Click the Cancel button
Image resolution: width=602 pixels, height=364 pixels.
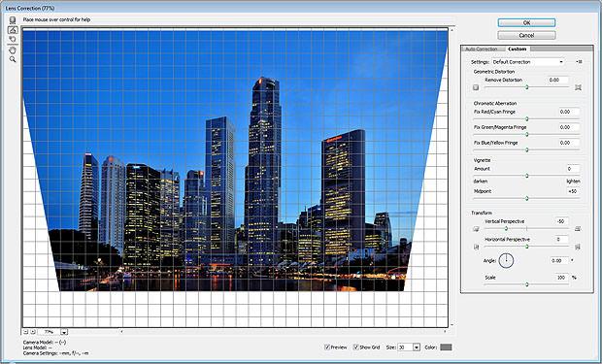coord(526,35)
